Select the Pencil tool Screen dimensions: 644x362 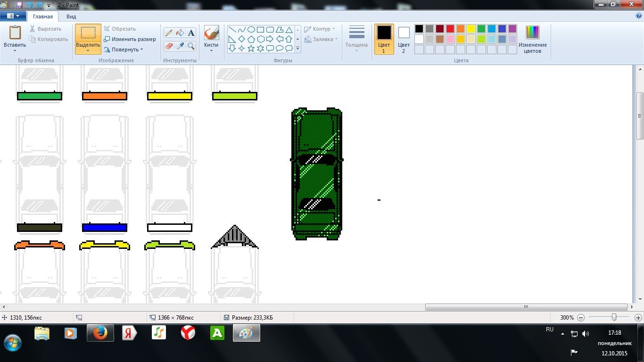169,33
